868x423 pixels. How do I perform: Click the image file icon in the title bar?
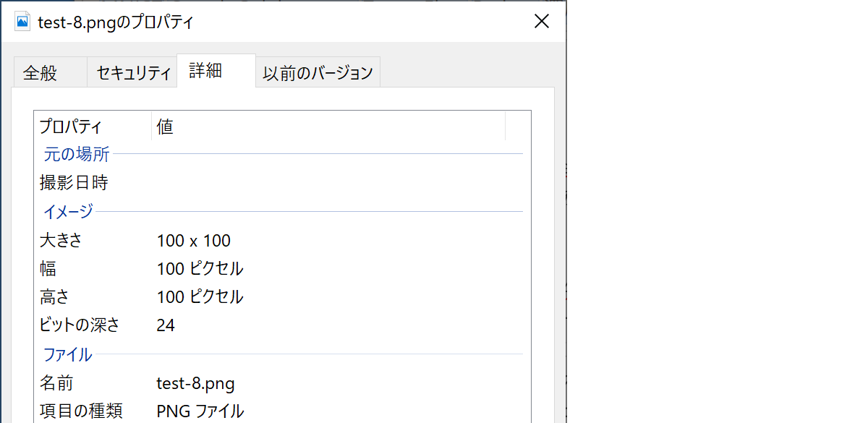tap(22, 20)
